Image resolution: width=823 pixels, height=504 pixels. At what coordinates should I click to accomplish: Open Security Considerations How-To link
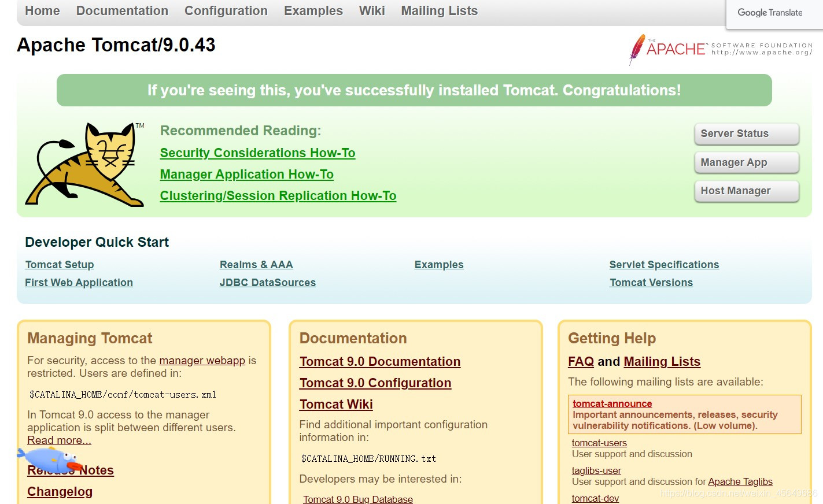pos(257,153)
